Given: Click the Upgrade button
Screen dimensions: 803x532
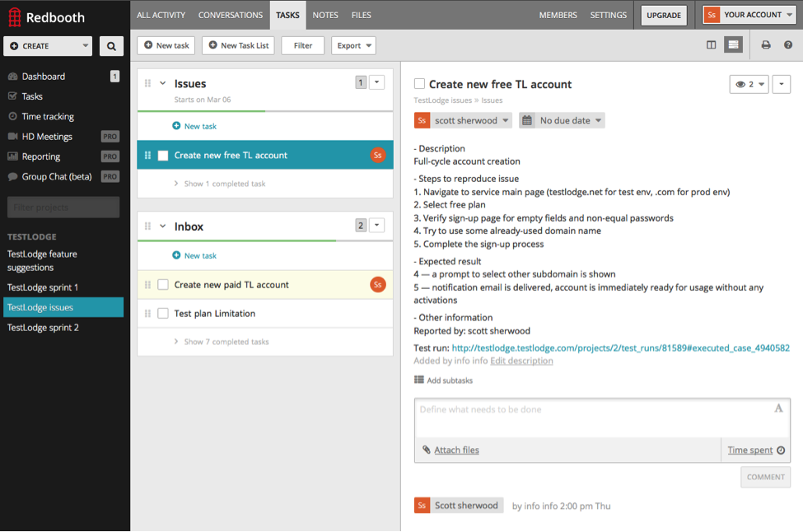Looking at the screenshot, I should tap(664, 15).
